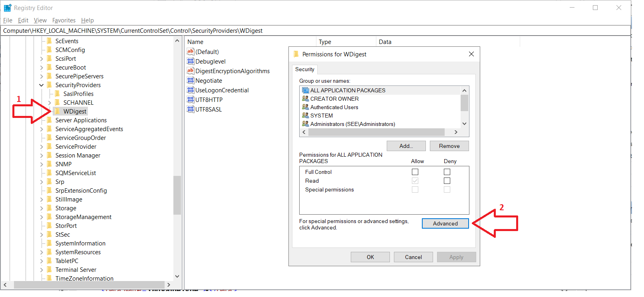Viewport: 644px width, 297px height.
Task: Expand the ScsiPort tree node
Action: pyautogui.click(x=42, y=59)
